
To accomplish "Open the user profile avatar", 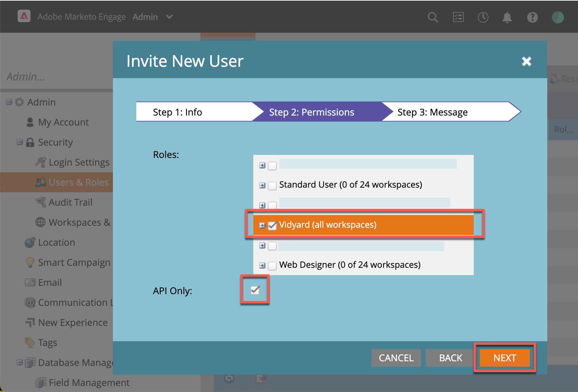I will 558,17.
